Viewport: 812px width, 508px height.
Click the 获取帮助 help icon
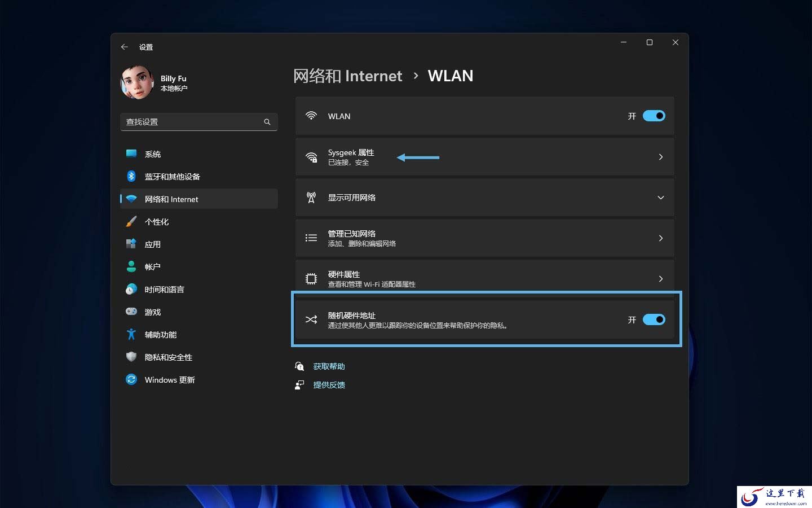tap(299, 366)
